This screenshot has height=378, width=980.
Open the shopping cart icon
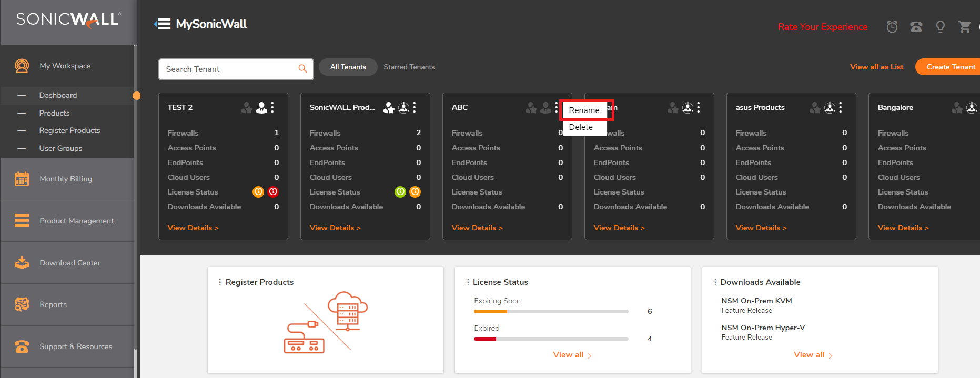click(x=964, y=27)
